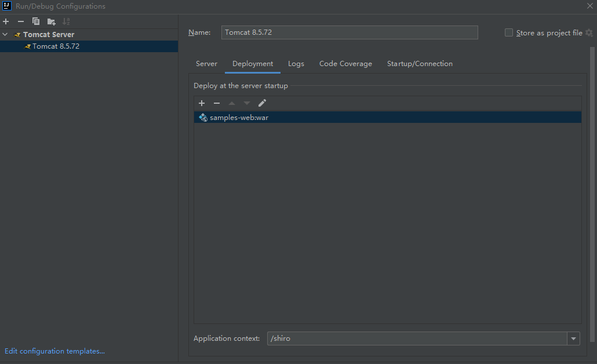Focus the Name input field
Viewport: 597px width, 364px height.
[350, 32]
